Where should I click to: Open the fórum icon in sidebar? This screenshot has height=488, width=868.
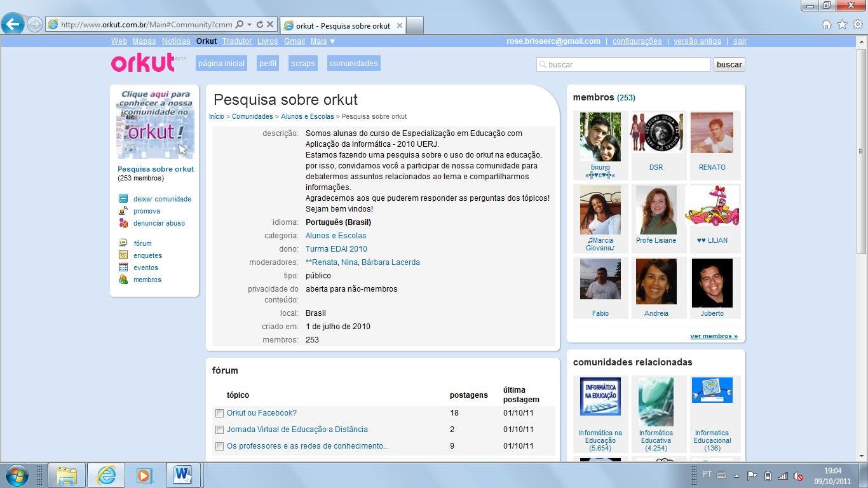123,243
